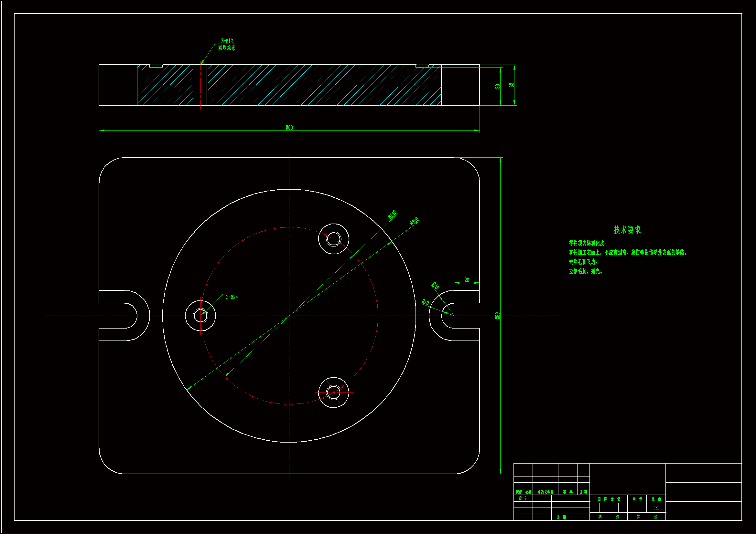756x534 pixels.
Task: Click the 更改文件名 header cell
Action: (x=545, y=492)
